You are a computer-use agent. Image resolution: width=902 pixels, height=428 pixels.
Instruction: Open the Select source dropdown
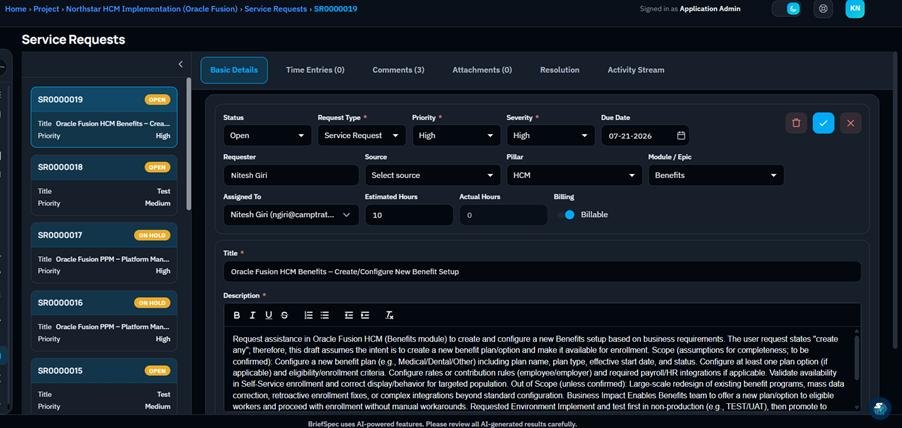[433, 175]
